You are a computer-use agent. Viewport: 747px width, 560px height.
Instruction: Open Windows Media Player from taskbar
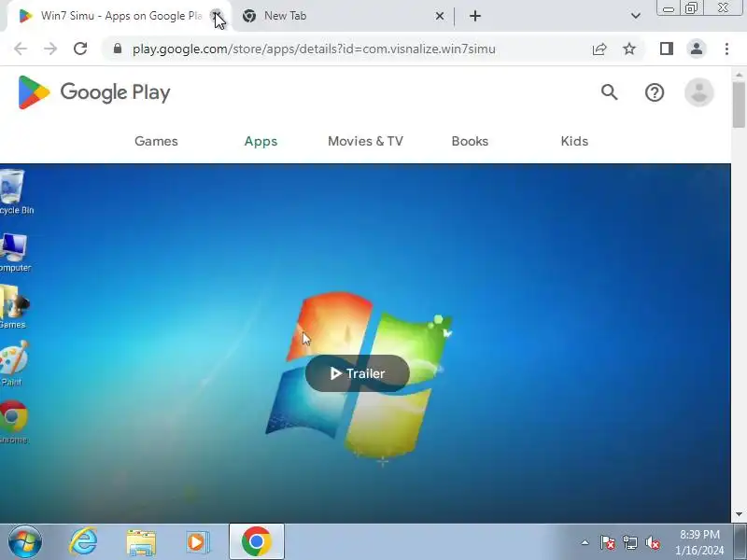[x=197, y=542]
